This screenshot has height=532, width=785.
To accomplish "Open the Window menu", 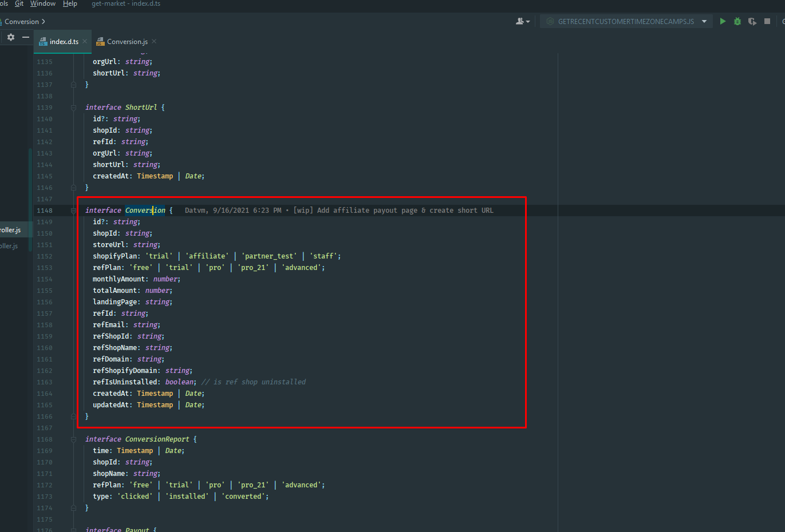I will (x=43, y=3).
